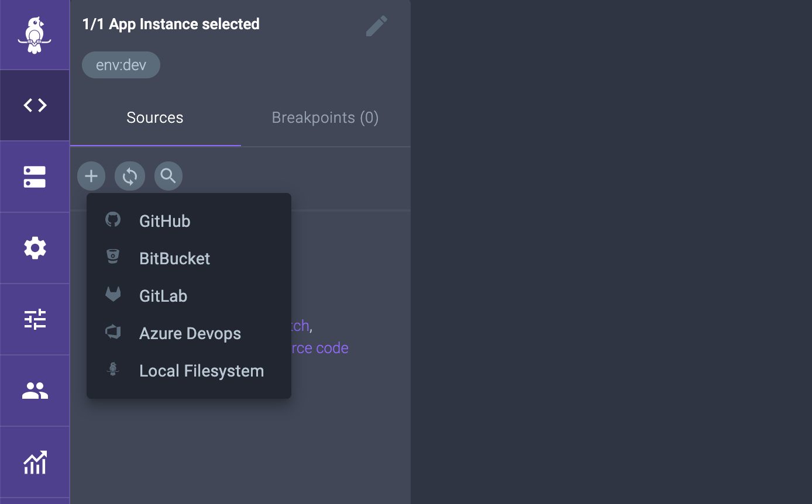Click the add source plus button
The height and width of the screenshot is (504, 812).
[91, 176]
